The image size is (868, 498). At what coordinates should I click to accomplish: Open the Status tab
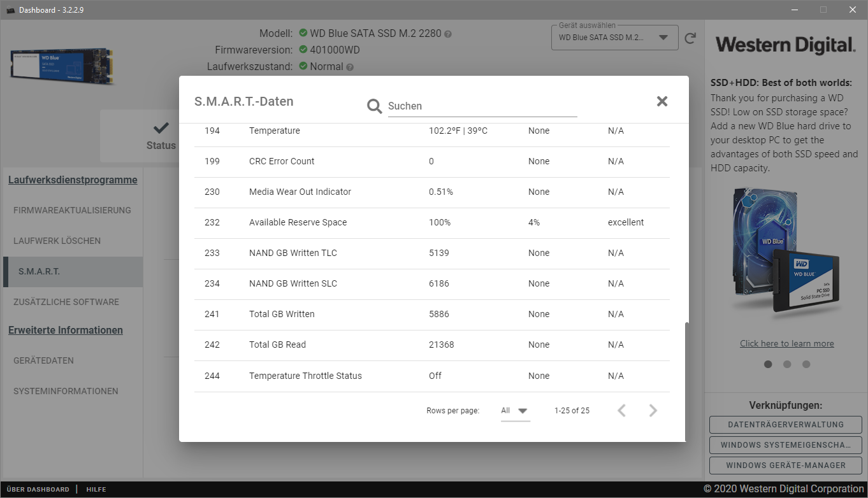pos(161,136)
